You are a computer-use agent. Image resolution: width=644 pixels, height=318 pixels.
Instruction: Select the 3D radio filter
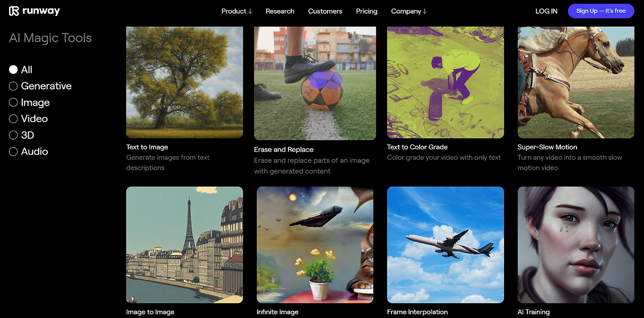[13, 135]
